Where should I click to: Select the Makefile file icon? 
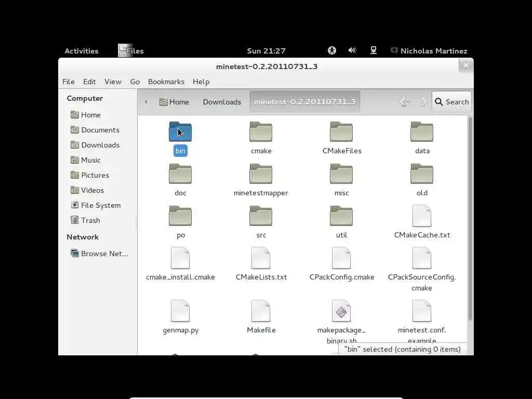261,311
